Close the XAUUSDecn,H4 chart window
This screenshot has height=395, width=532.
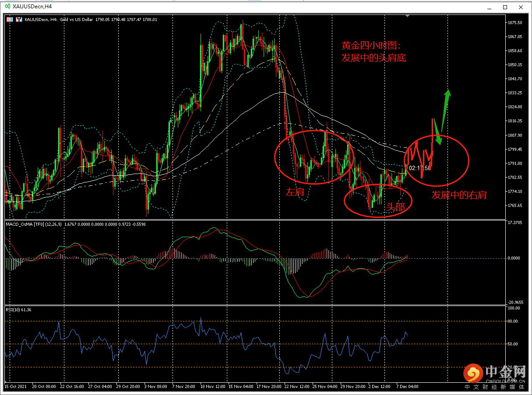coord(521,7)
